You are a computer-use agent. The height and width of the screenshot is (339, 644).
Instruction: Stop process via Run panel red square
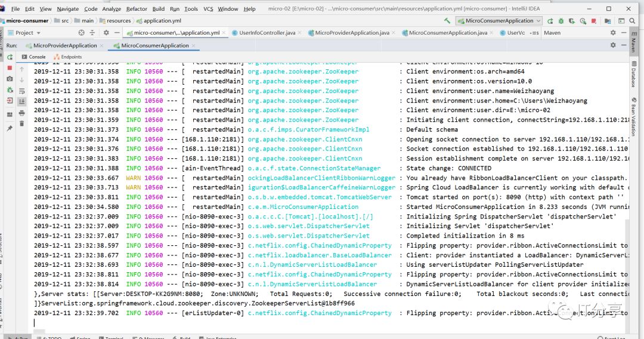pyautogui.click(x=10, y=68)
